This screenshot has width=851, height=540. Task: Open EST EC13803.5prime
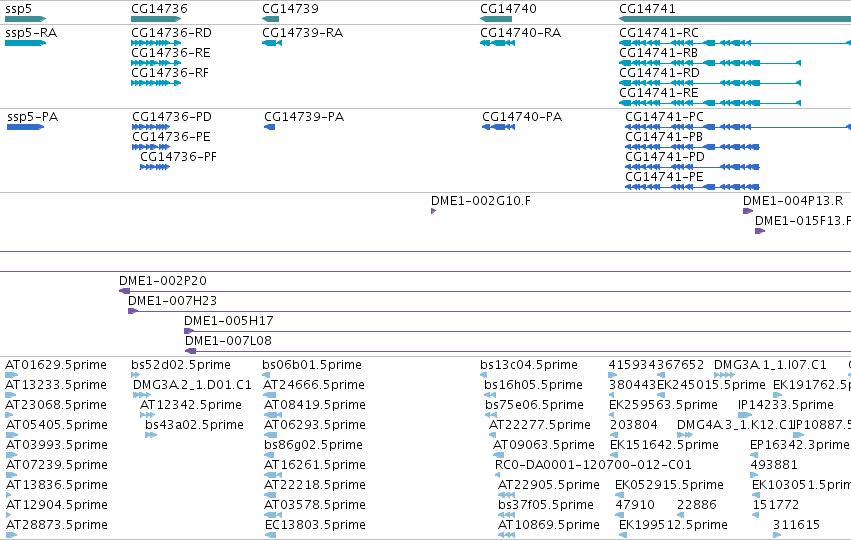[315, 525]
